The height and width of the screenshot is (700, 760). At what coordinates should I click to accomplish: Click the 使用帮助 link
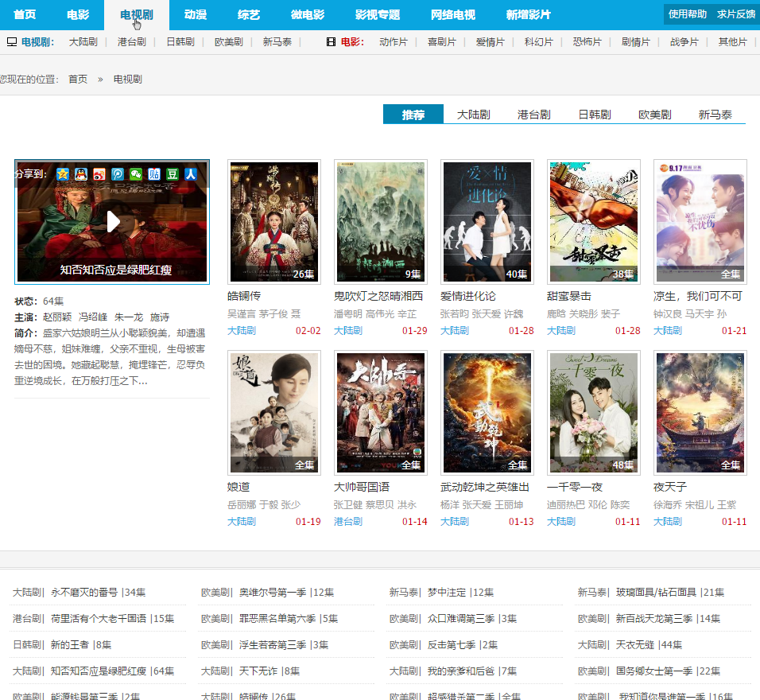pyautogui.click(x=688, y=14)
